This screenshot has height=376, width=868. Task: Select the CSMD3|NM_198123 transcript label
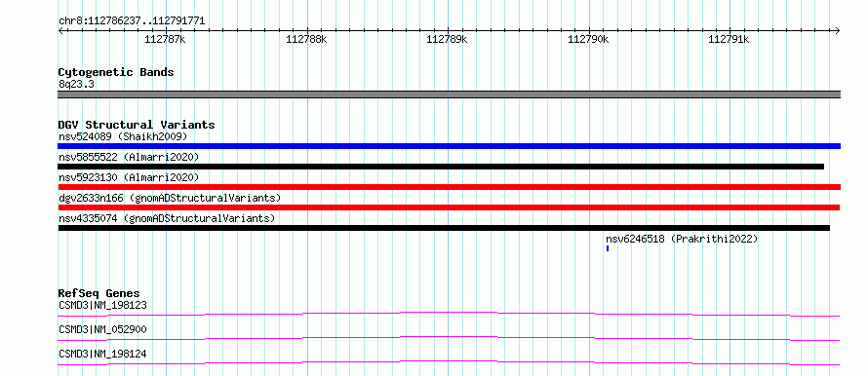(x=102, y=305)
